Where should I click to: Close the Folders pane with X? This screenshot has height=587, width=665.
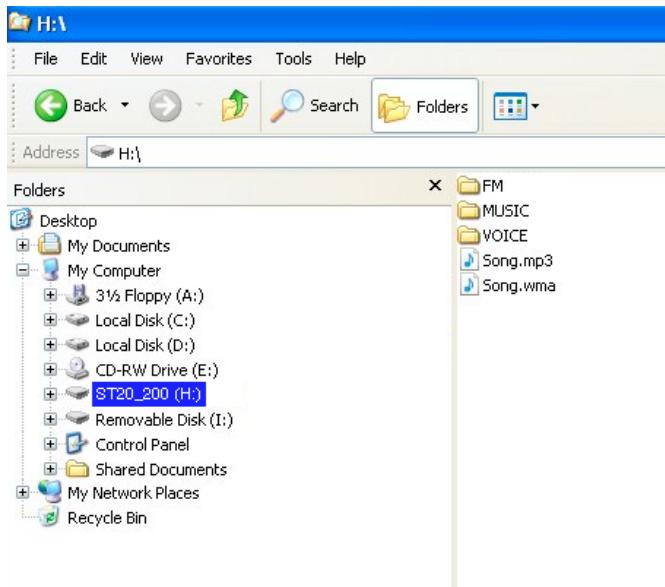[435, 186]
